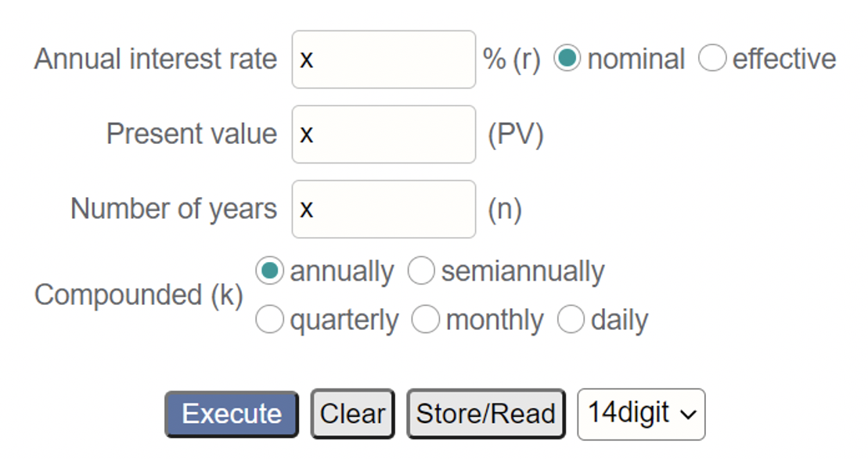Click the Clear button

coord(353,414)
